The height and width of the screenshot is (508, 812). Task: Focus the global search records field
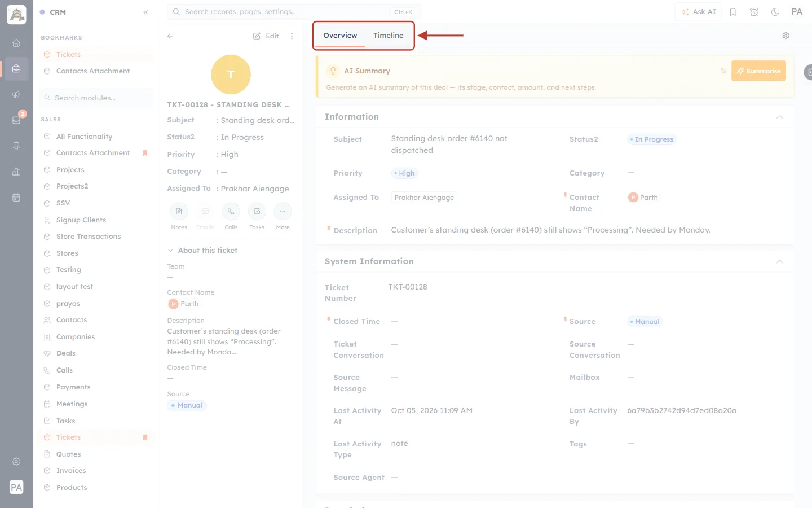click(294, 12)
